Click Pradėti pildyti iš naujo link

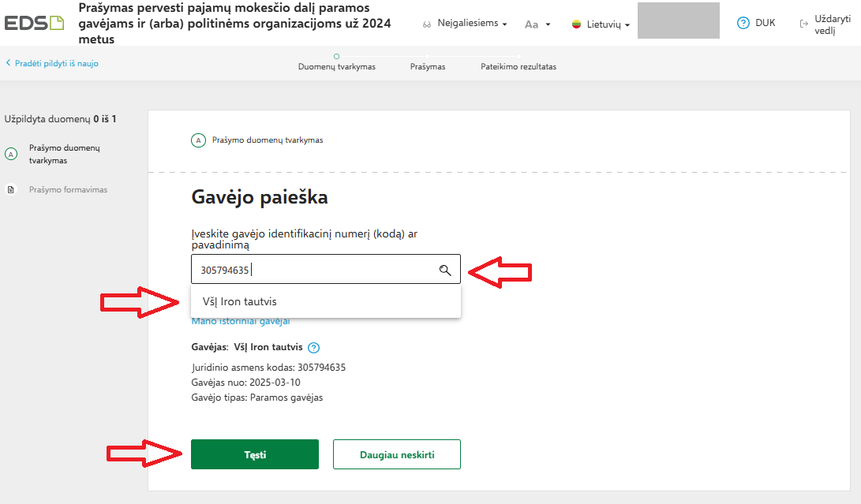pyautogui.click(x=57, y=63)
